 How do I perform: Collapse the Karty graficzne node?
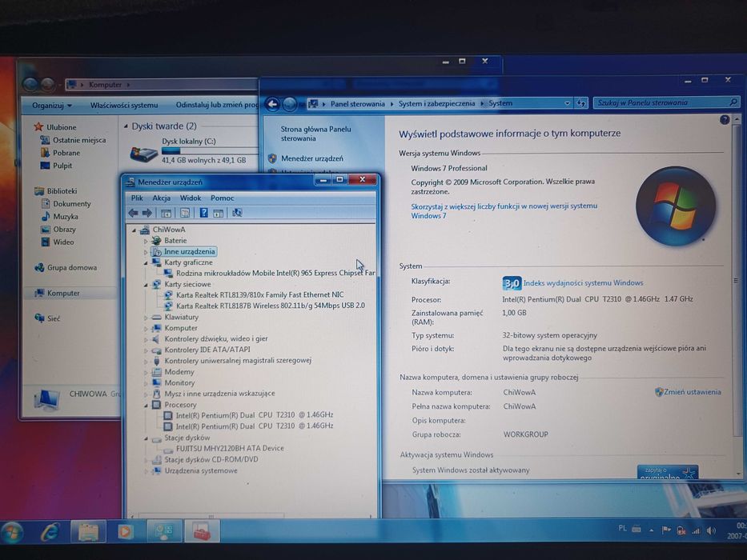(146, 262)
